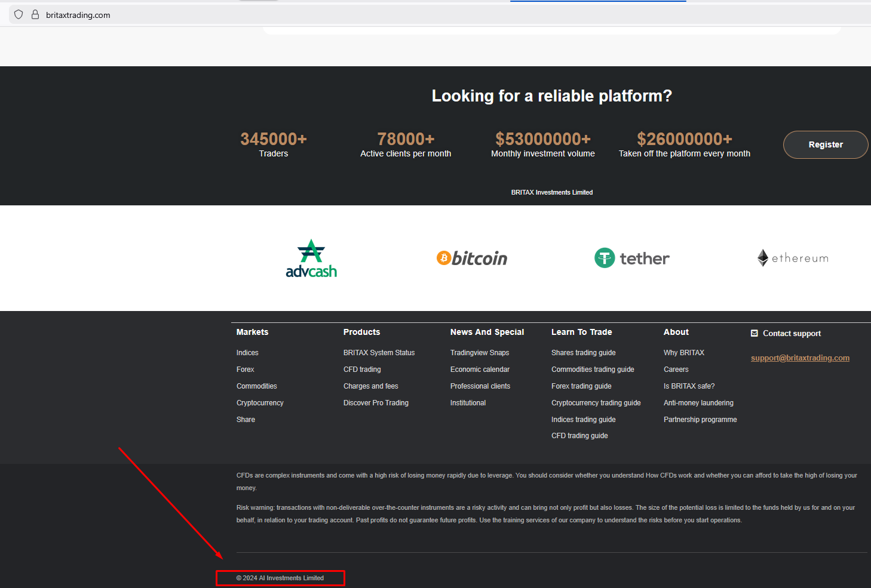Open the About menu section

tap(676, 332)
